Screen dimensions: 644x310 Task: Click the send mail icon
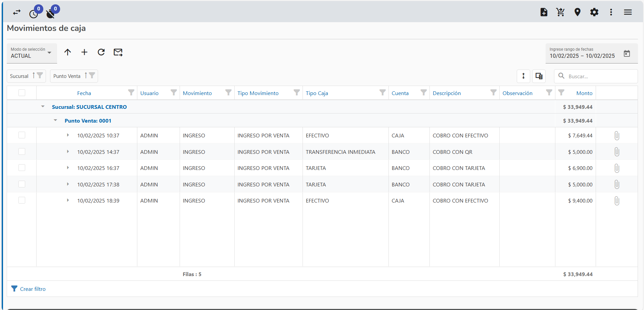pyautogui.click(x=118, y=52)
